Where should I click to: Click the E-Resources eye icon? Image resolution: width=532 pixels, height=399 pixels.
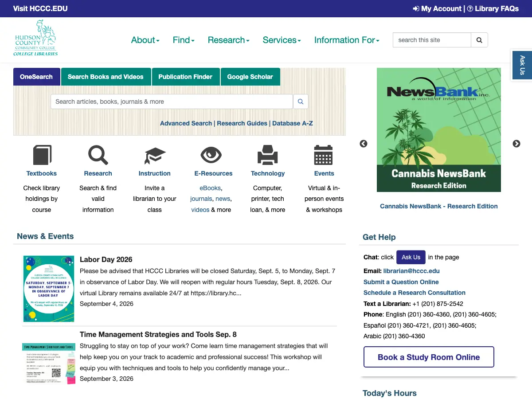click(211, 155)
